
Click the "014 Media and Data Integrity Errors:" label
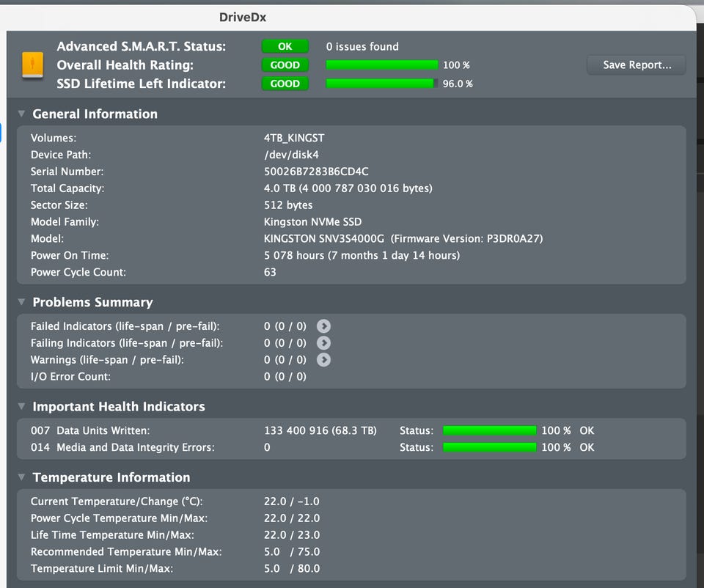(x=122, y=447)
